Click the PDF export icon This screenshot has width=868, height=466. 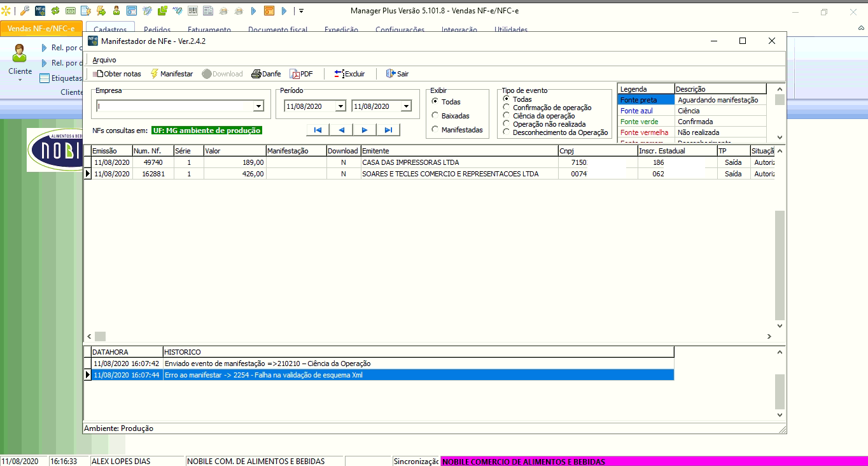(x=294, y=74)
